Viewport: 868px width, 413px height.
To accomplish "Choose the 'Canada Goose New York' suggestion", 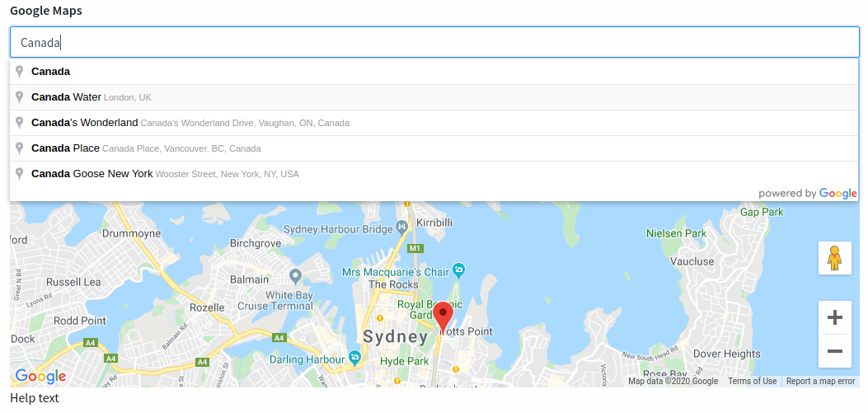I will click(x=434, y=174).
